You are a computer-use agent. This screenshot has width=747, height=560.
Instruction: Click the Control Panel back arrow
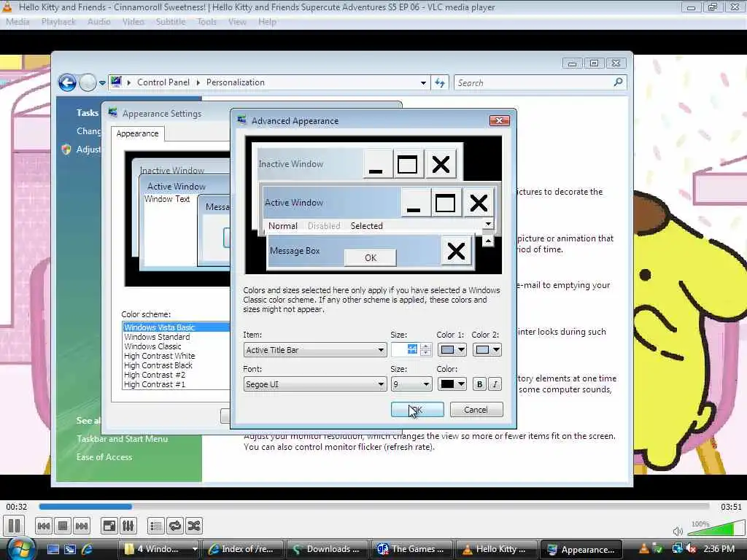67,83
